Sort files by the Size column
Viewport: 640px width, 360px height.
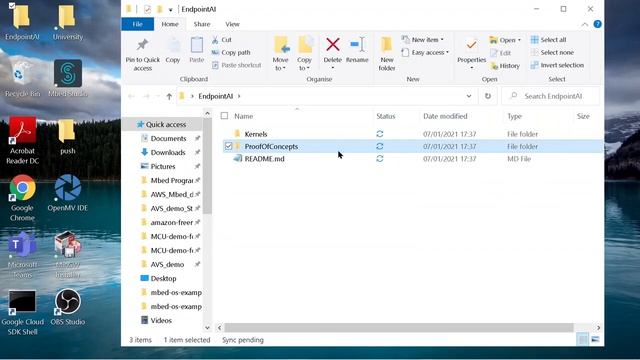tap(583, 116)
